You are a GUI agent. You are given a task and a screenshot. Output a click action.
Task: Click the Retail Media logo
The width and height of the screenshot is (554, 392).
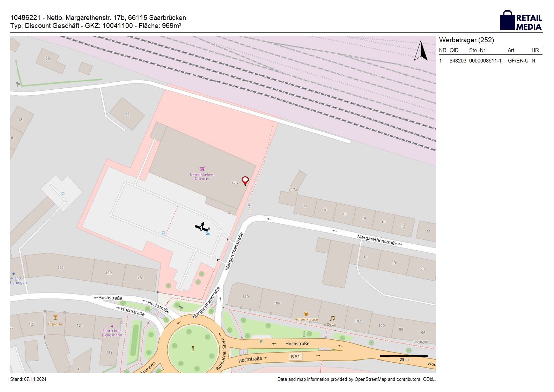521,21
